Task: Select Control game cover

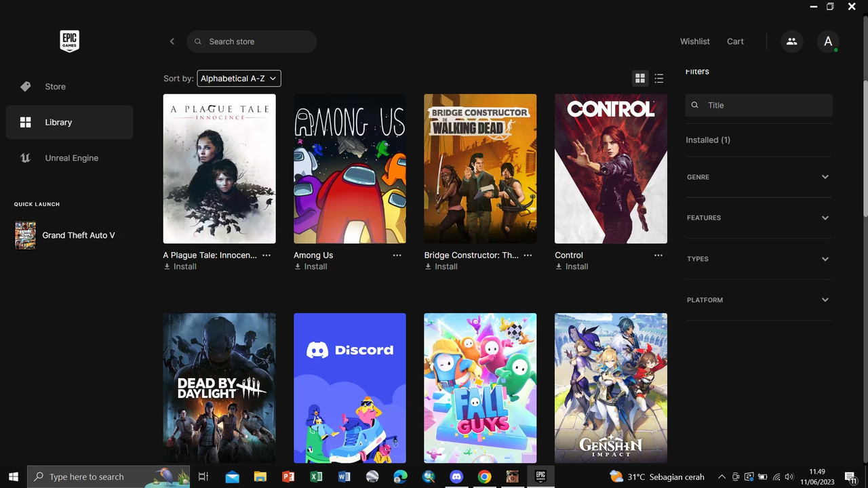Action: coord(611,169)
